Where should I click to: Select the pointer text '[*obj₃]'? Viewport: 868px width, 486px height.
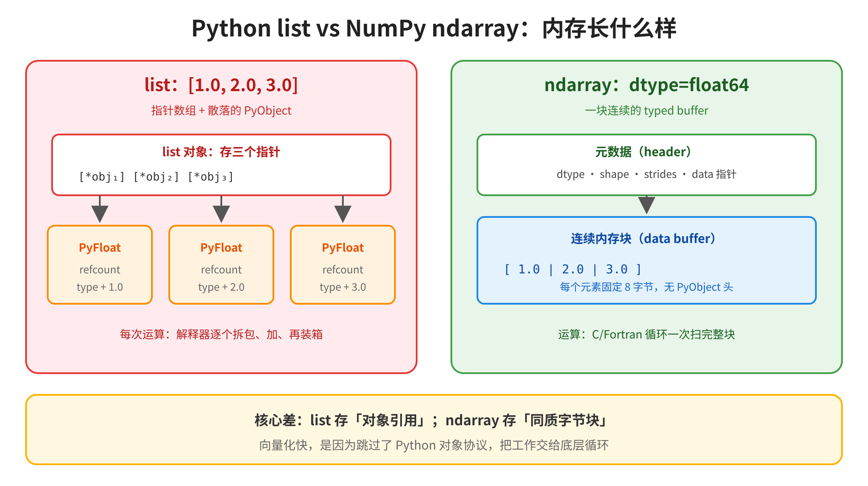(210, 177)
